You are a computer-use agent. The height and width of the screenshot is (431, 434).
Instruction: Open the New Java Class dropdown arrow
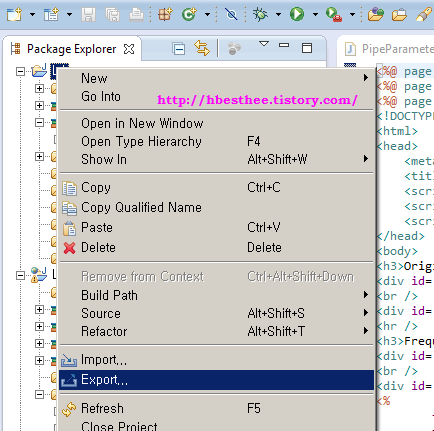click(x=207, y=14)
